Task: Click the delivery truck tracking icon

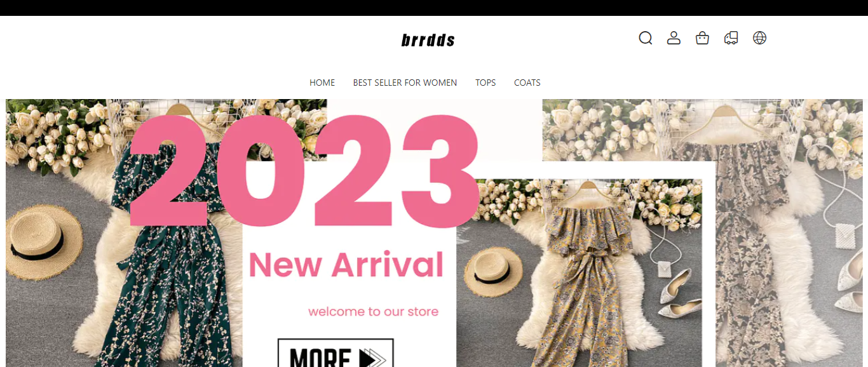Action: tap(731, 38)
